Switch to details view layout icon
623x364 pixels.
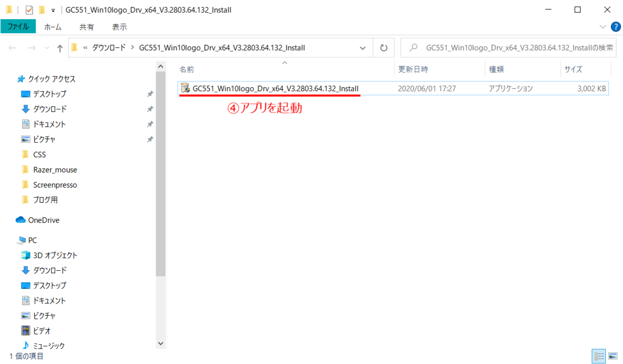click(599, 356)
